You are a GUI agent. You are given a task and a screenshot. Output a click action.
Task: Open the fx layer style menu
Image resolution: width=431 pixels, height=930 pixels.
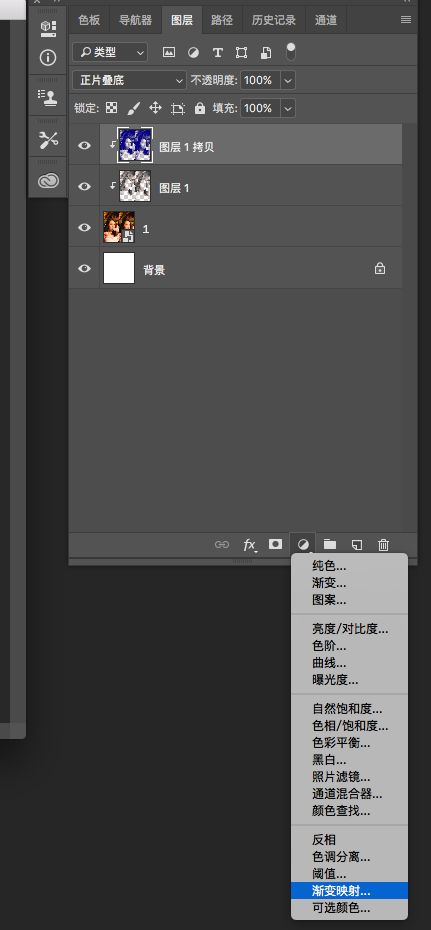point(250,544)
